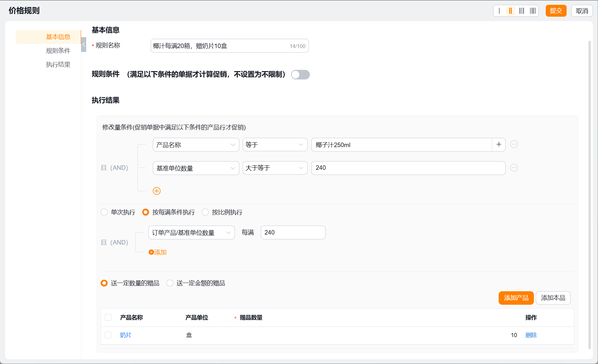The width and height of the screenshot is (598, 364).
Task: Go to 规则条件 sidebar section
Action: pos(58,51)
